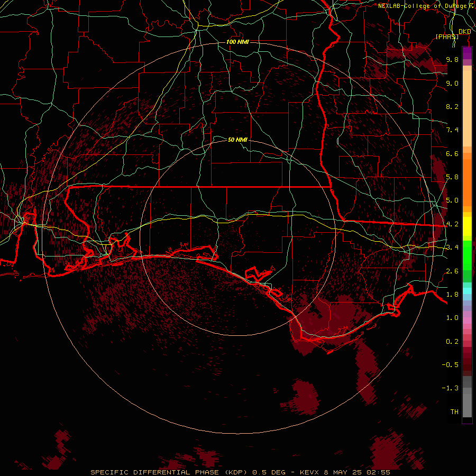Click the 9.8 value on the color scale

click(x=452, y=59)
